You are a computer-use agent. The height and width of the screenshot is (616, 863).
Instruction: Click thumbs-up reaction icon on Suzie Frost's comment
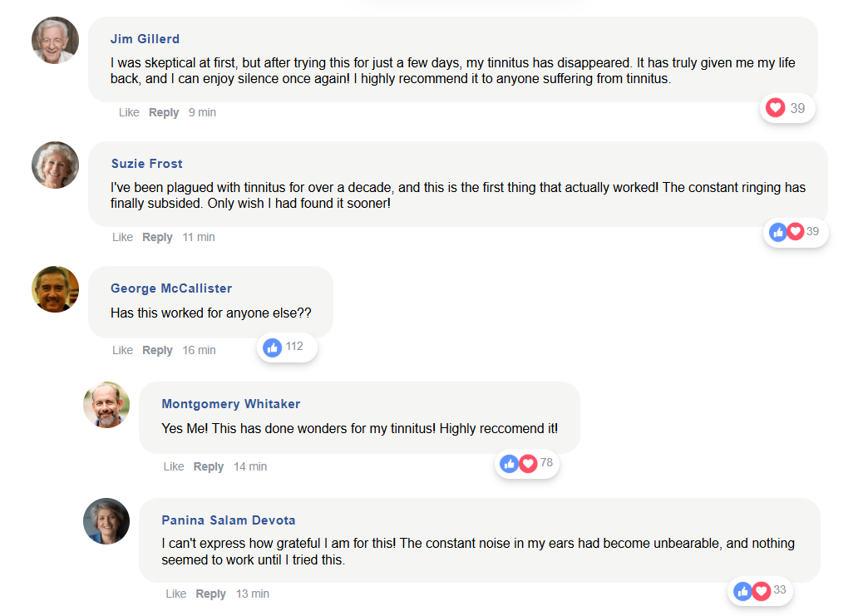tap(778, 232)
